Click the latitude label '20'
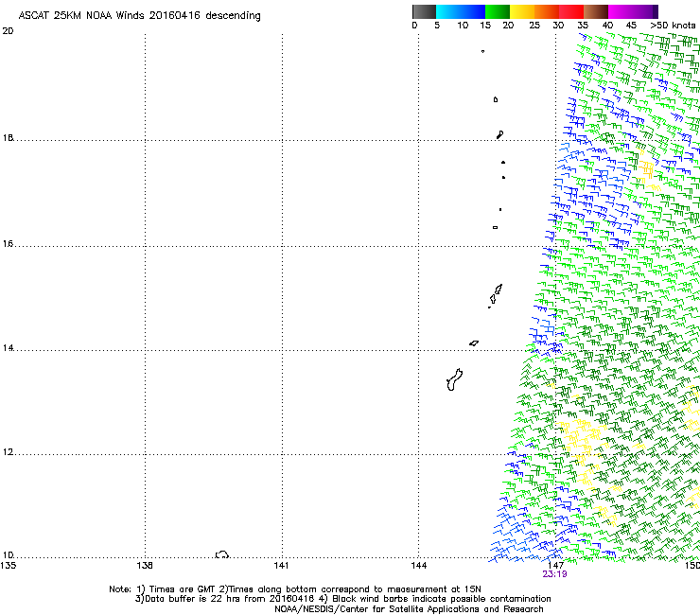This screenshot has height=615, width=700. click(x=8, y=31)
